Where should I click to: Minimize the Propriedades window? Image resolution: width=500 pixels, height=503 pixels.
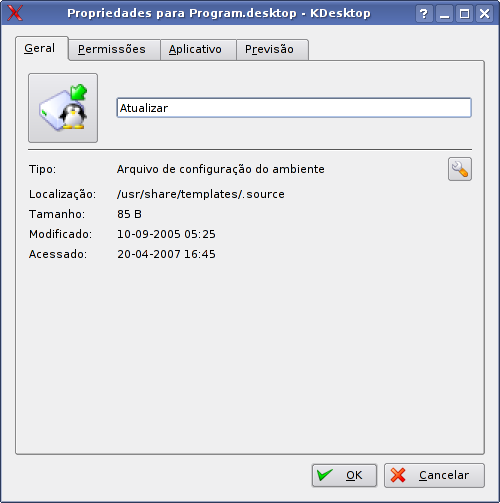point(444,14)
